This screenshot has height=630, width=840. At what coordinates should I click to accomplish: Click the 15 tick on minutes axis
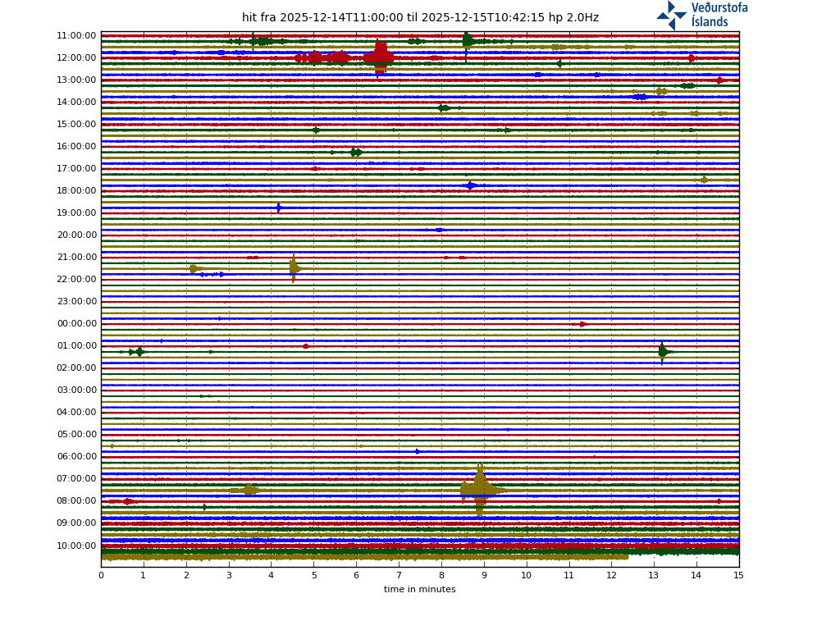[738, 576]
